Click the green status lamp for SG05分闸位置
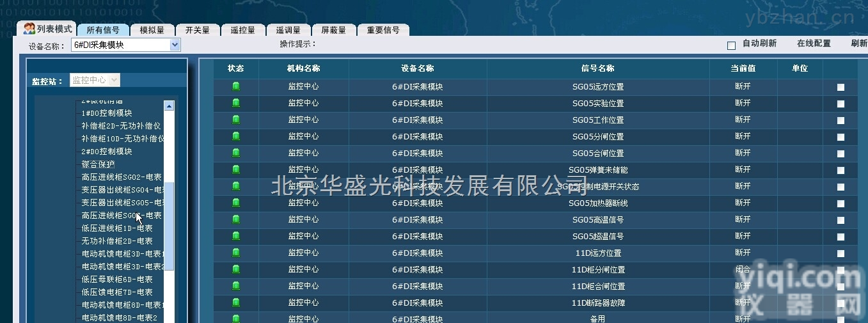This screenshot has width=868, height=323. tap(236, 136)
